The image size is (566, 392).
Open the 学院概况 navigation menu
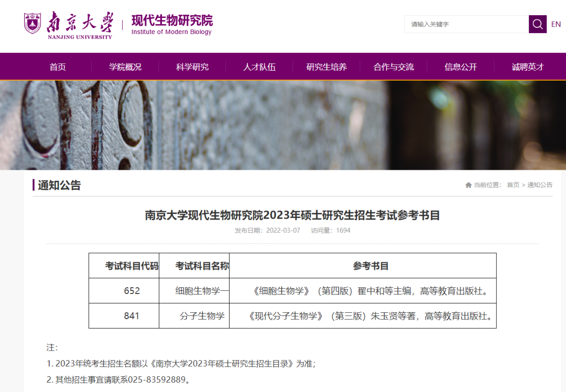124,67
